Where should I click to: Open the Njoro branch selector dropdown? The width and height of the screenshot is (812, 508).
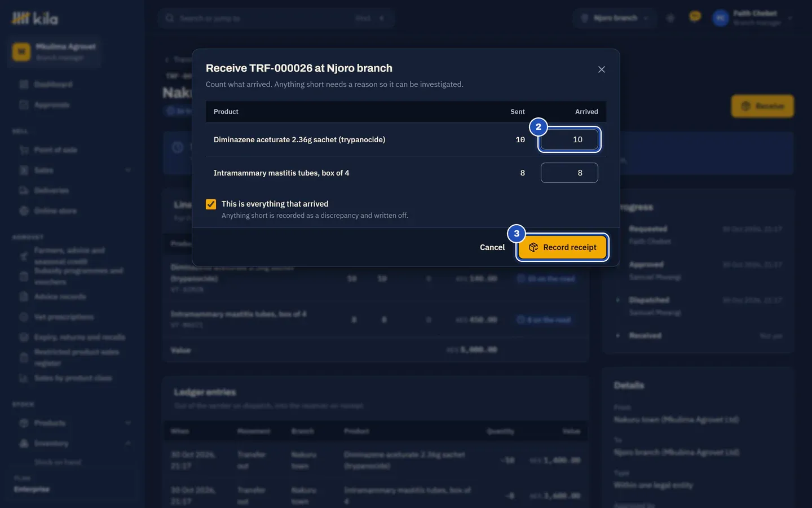pos(615,18)
